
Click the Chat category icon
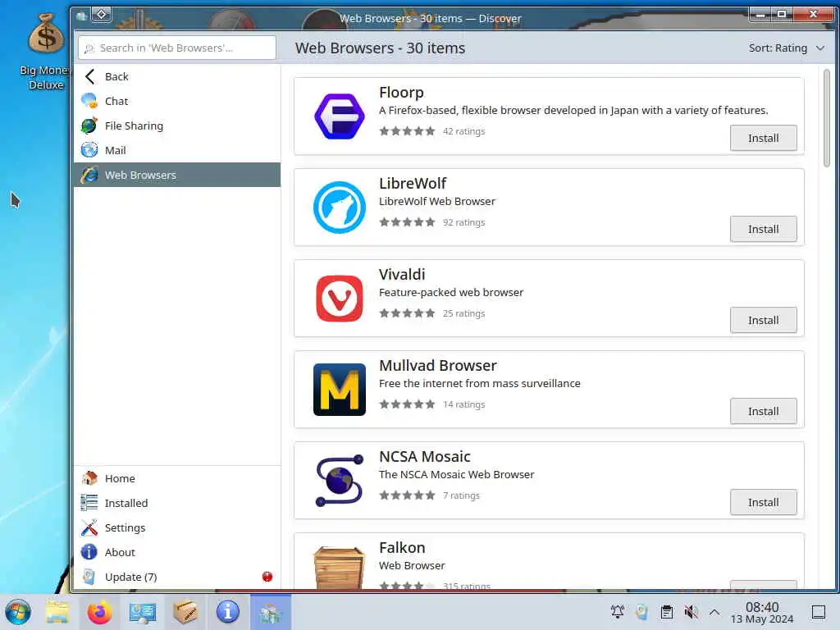pos(89,101)
